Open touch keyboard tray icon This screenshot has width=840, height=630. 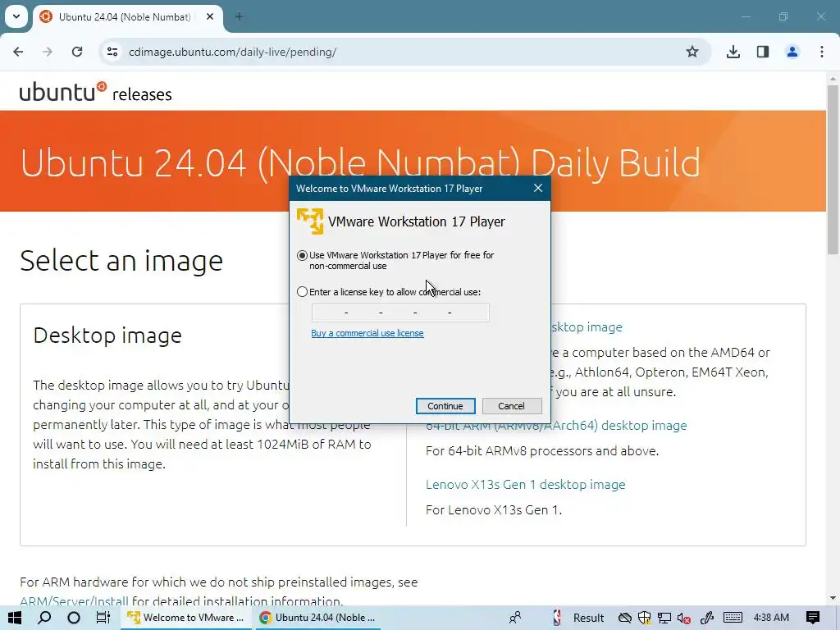click(733, 618)
